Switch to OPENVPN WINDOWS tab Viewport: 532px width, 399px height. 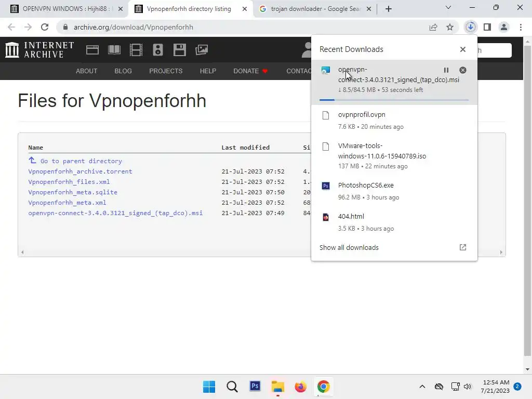coord(66,9)
